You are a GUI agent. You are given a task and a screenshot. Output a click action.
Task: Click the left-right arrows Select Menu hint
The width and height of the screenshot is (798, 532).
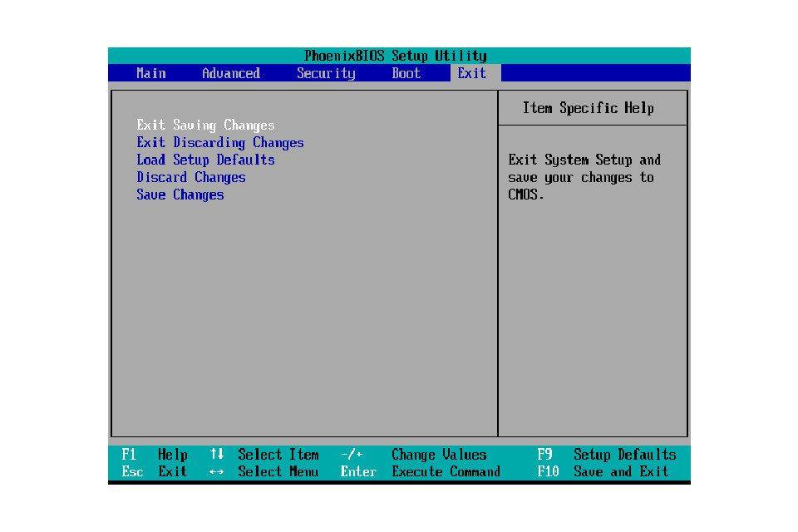(264, 471)
